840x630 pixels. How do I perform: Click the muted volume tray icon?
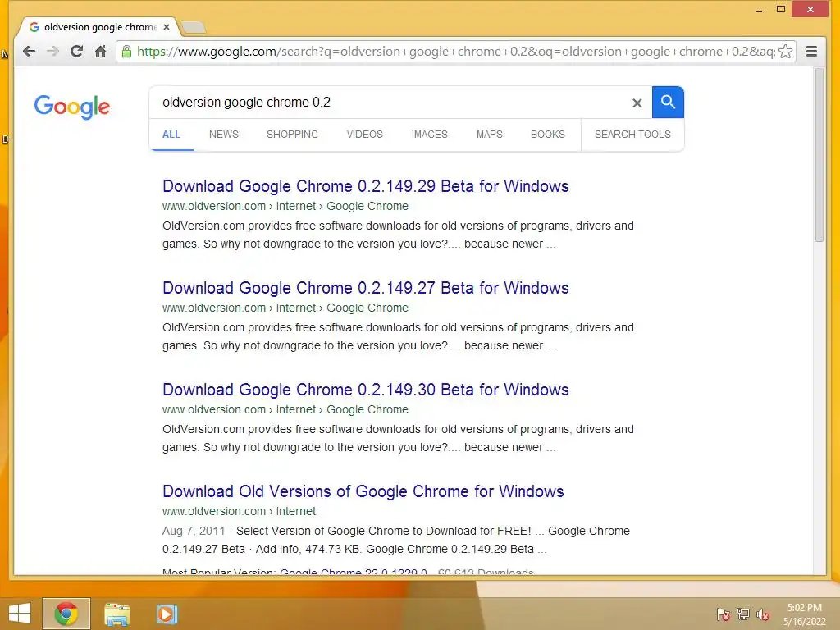763,614
